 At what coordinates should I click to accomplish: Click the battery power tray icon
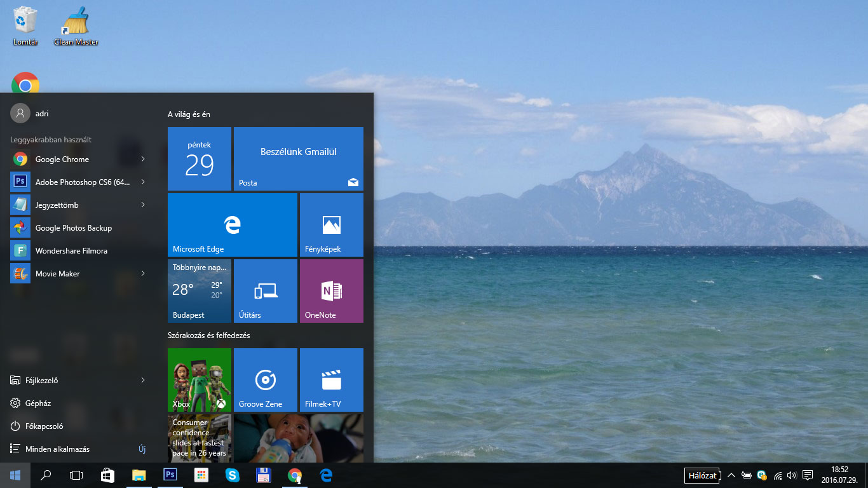pos(747,475)
